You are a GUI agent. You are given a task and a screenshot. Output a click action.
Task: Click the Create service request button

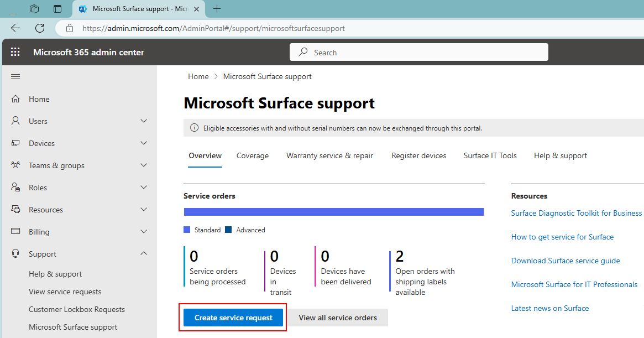233,318
